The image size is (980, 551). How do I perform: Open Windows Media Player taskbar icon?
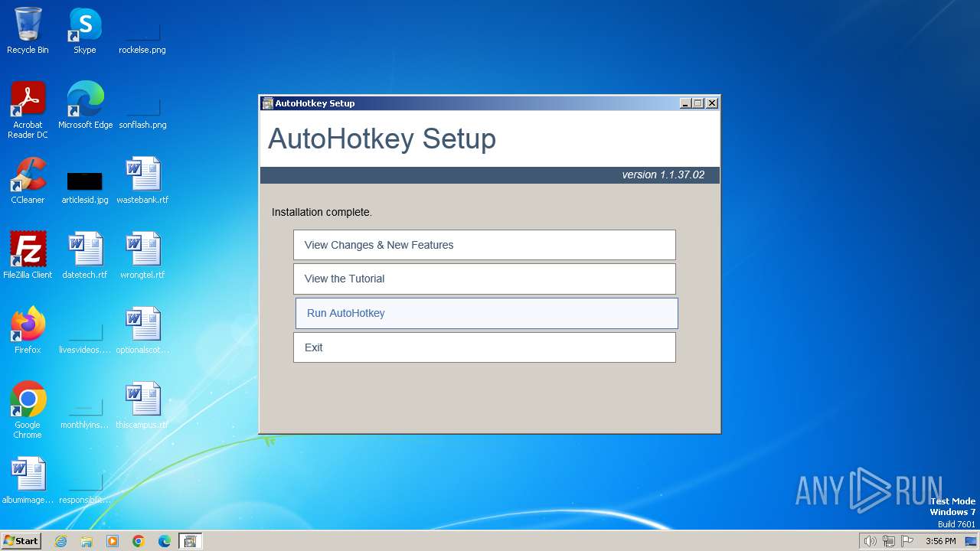(x=113, y=541)
